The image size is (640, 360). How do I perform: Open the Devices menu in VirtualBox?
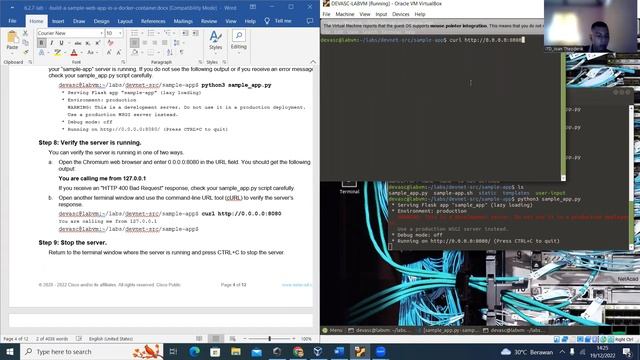400,14
